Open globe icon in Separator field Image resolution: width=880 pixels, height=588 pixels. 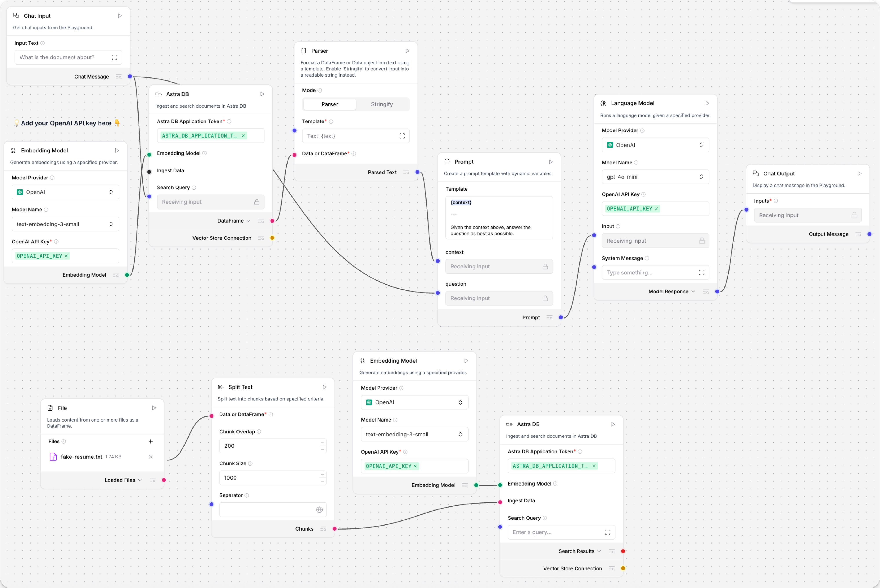point(319,510)
